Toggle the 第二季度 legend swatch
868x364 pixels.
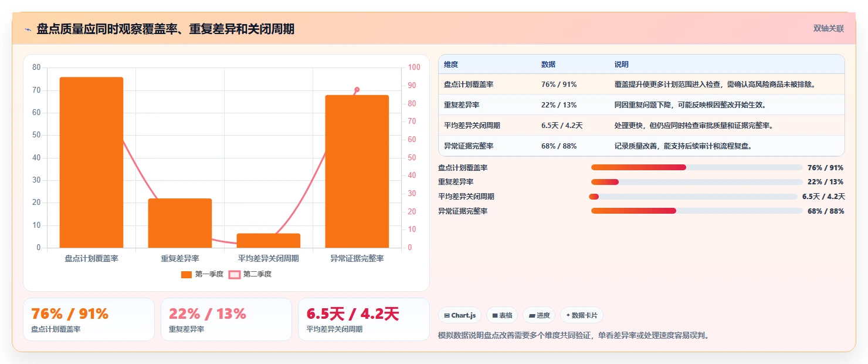coord(235,274)
